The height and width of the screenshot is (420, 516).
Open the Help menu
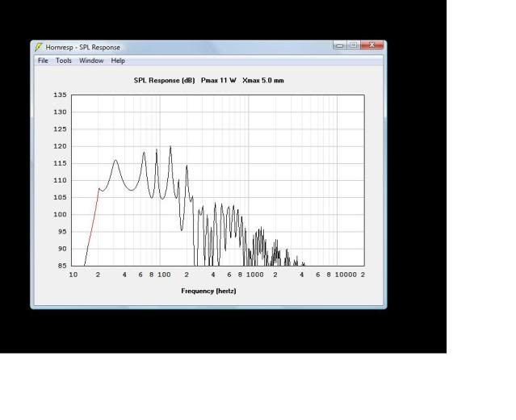tap(118, 61)
